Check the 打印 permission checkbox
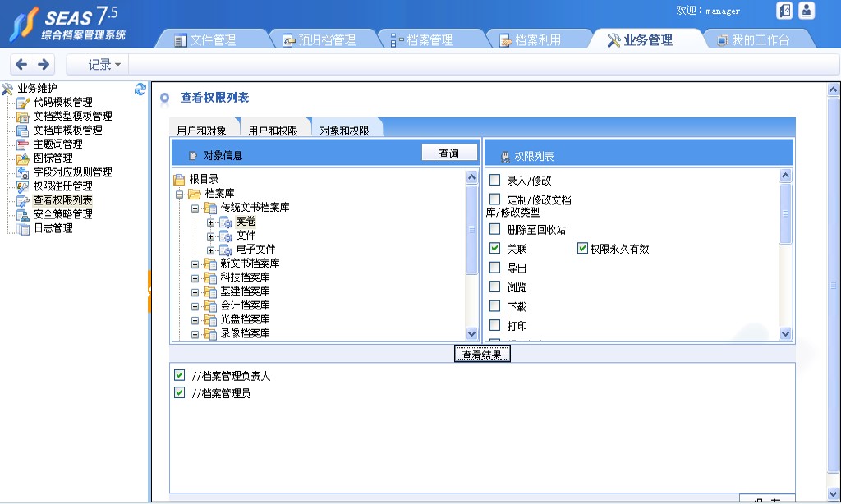The height and width of the screenshot is (504, 841). point(495,325)
